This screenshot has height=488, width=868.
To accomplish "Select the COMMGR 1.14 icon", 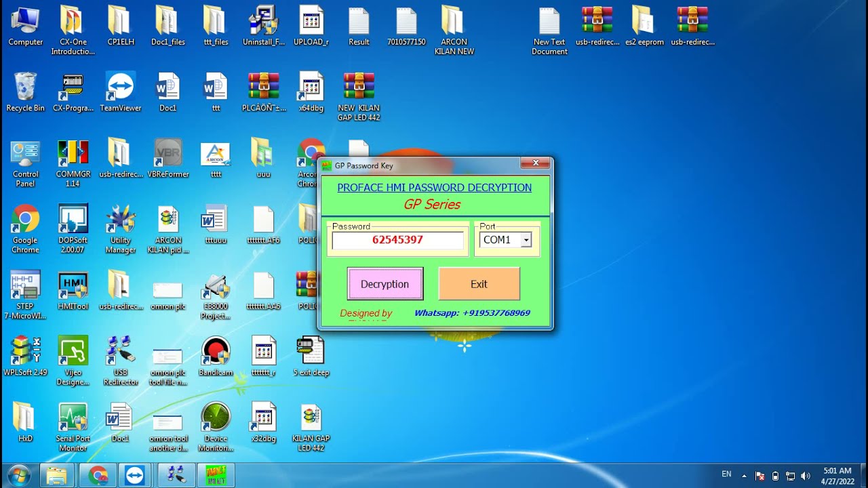I will click(73, 163).
